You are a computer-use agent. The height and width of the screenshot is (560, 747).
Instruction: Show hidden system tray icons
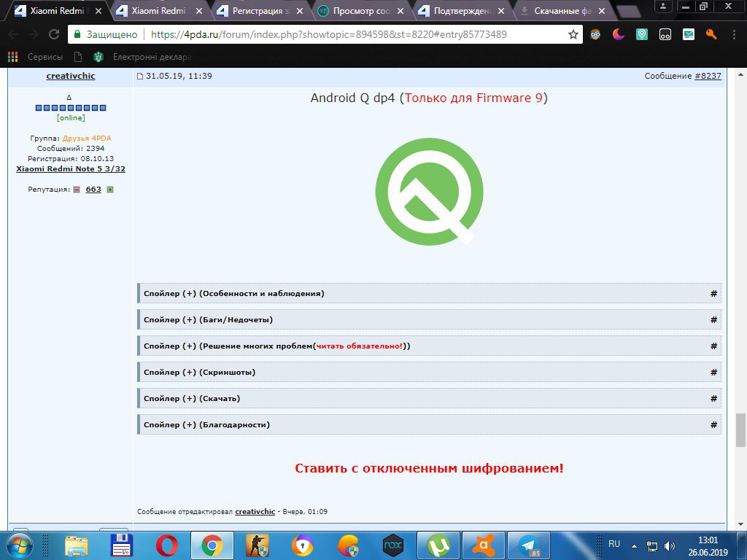point(634,546)
